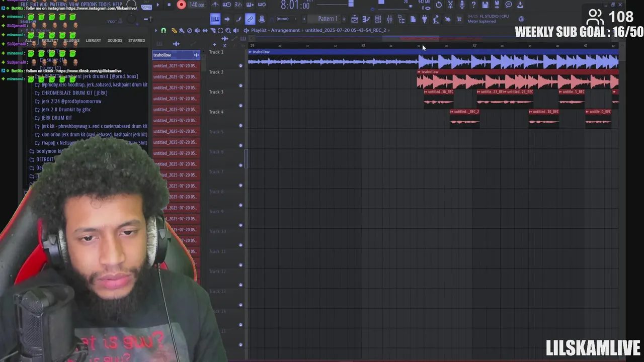Screen dimensions: 644x362
Task: Select the playlist Draw pencil tool
Action: 174,31
